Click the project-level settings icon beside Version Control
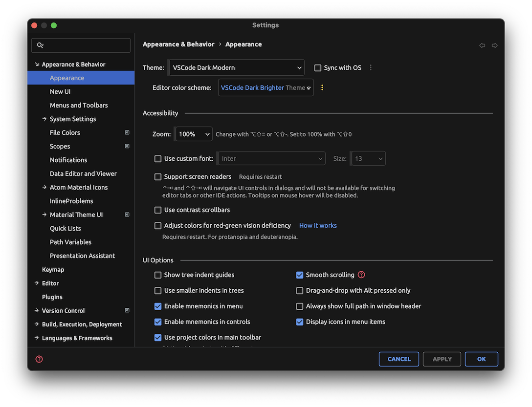The width and height of the screenshot is (532, 407). pos(127,310)
